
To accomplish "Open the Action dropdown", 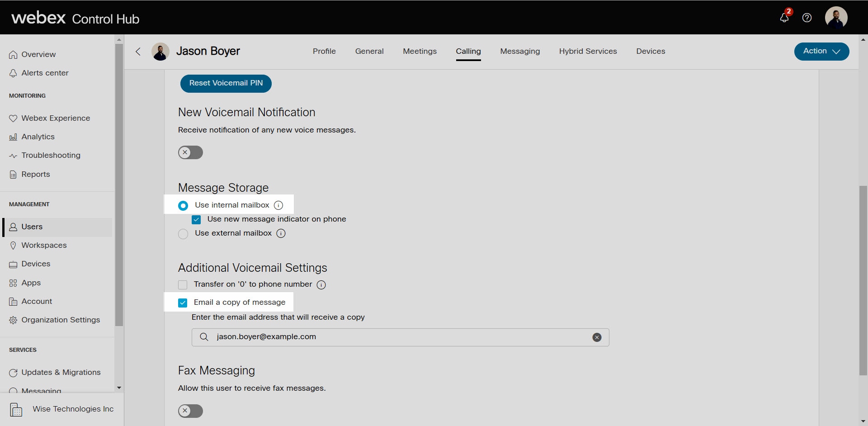I will point(821,51).
